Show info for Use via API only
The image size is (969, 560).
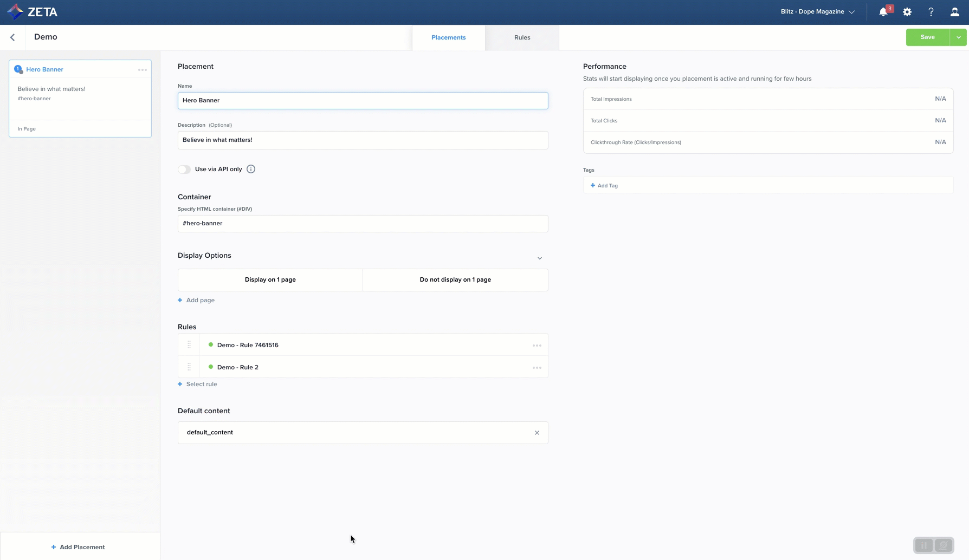tap(251, 169)
